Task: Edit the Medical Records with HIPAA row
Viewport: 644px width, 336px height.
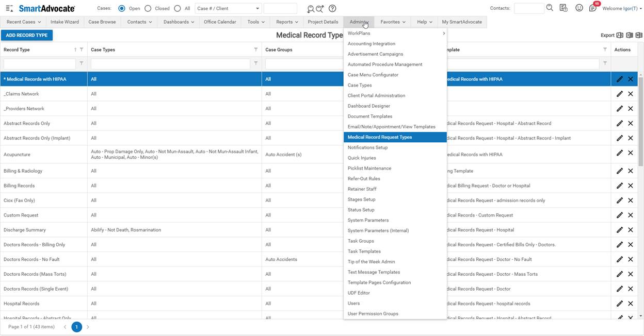Action: tap(620, 79)
